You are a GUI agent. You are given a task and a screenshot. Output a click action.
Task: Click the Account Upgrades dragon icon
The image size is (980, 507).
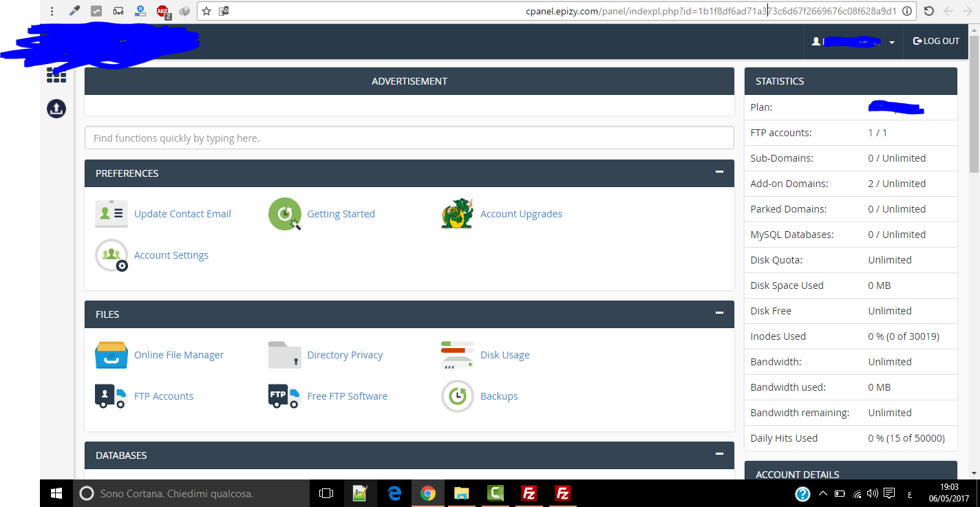pyautogui.click(x=458, y=214)
